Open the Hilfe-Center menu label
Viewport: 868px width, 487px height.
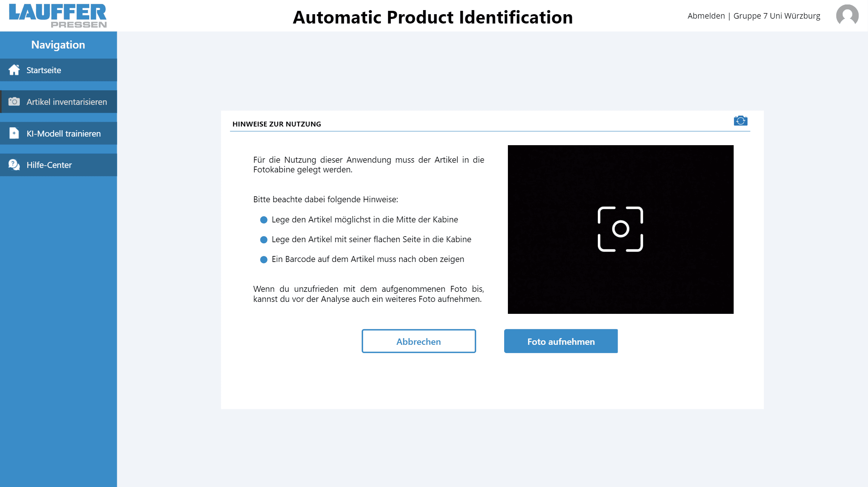coord(49,165)
